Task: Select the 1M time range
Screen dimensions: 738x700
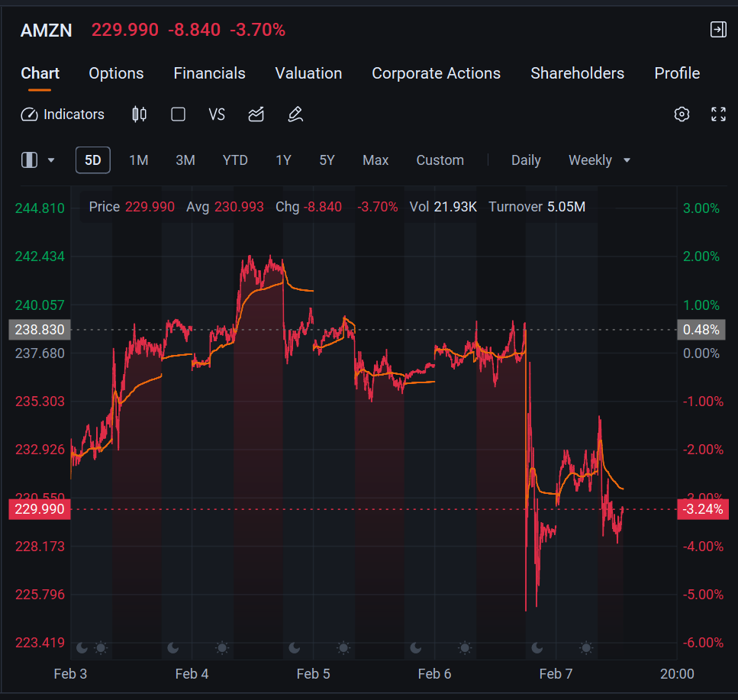Action: [x=139, y=160]
